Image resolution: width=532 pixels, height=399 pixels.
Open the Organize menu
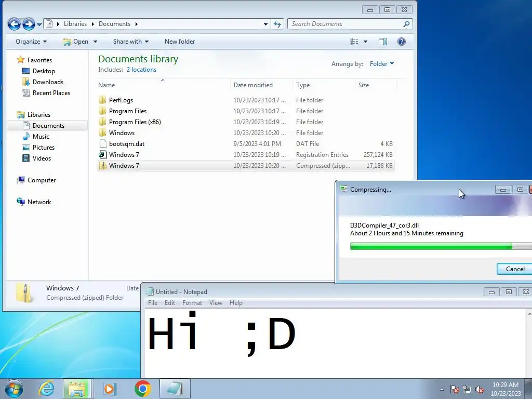click(31, 42)
